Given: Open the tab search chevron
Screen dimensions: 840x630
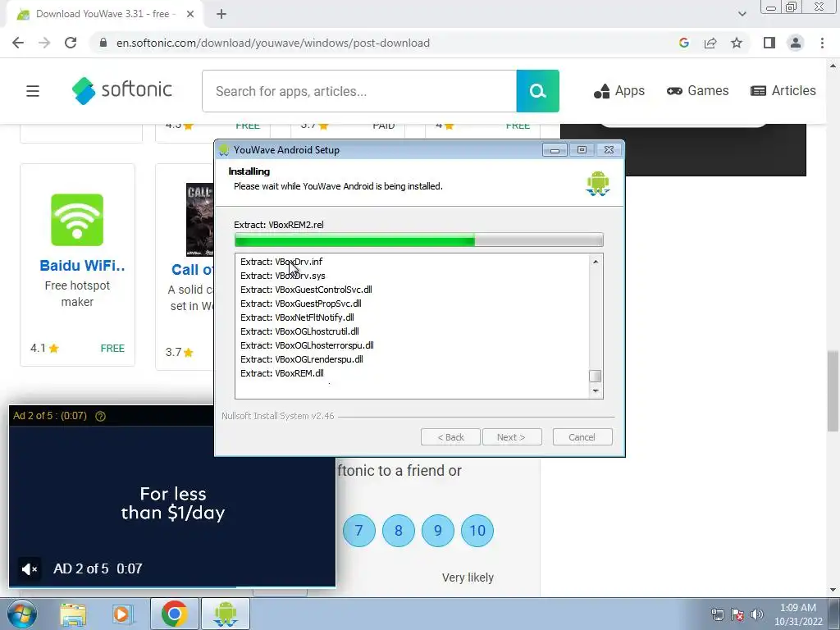Looking at the screenshot, I should [742, 14].
